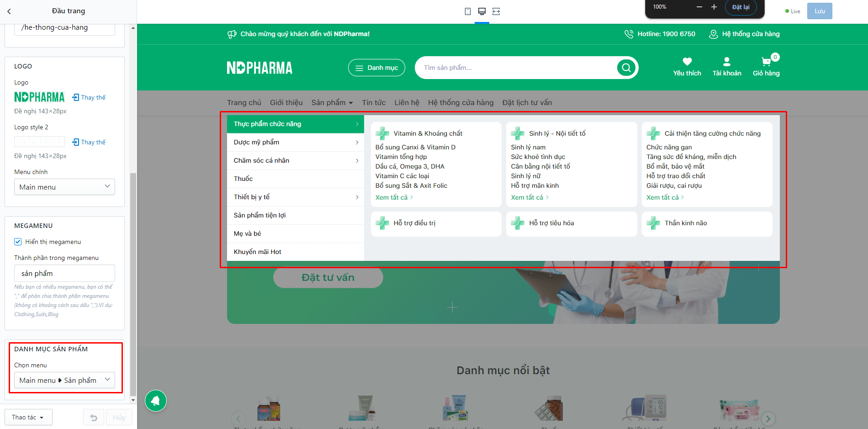Open Hệ thống cửa hàng nav item
Image resolution: width=868 pixels, height=429 pixels.
coord(461,103)
